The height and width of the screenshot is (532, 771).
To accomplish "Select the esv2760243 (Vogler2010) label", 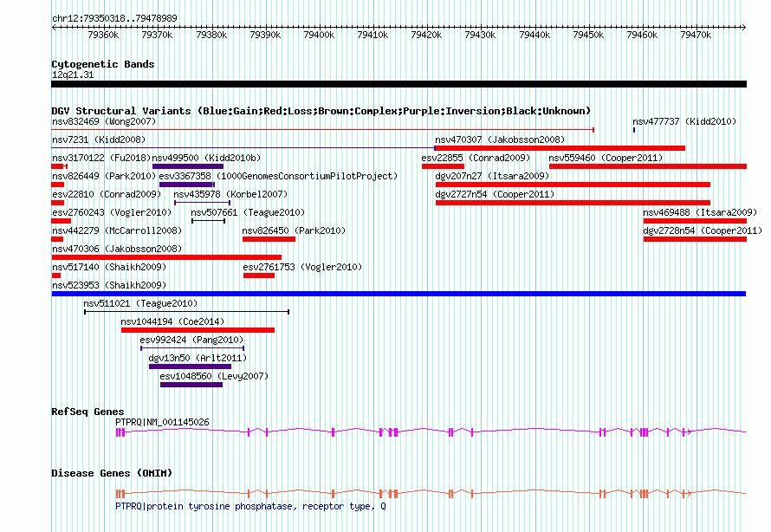I will pos(112,212).
